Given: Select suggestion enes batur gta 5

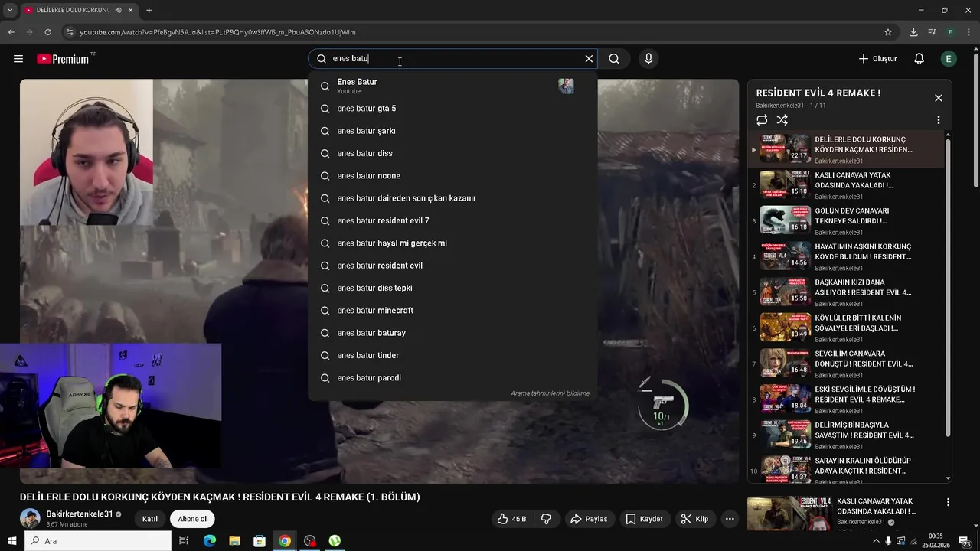Looking at the screenshot, I should 452,109.
